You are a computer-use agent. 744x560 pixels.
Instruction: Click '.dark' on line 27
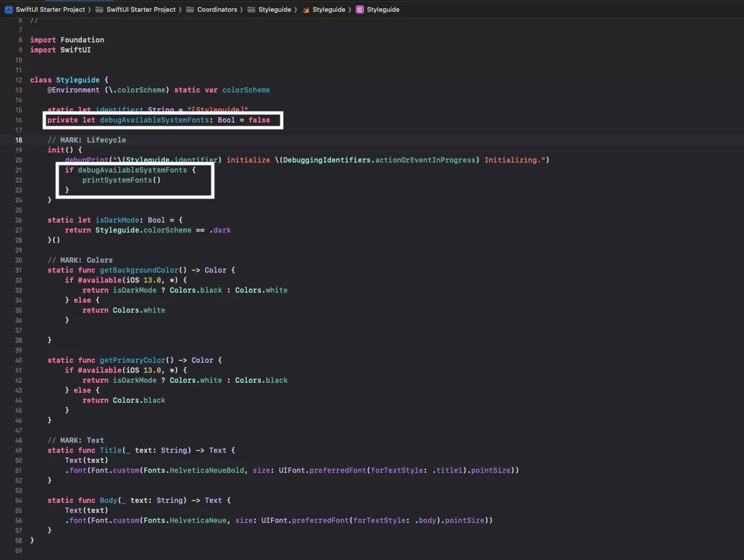pyautogui.click(x=220, y=230)
